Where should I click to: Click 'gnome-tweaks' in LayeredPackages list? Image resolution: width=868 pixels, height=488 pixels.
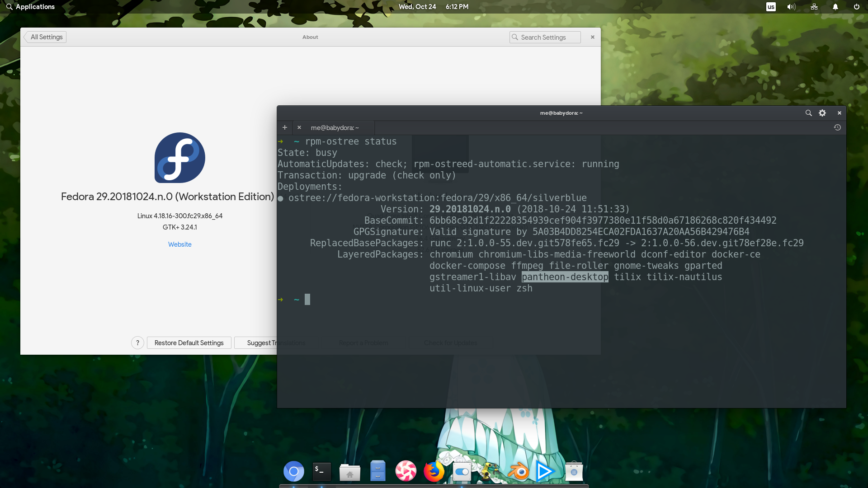tap(646, 266)
